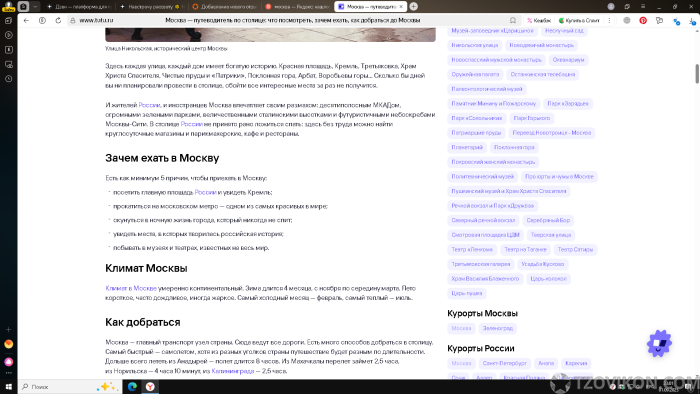Image resolution: width=700 pixels, height=394 pixels.
Task: Open the feedback chat icon in toolbar
Action: [x=659, y=21]
